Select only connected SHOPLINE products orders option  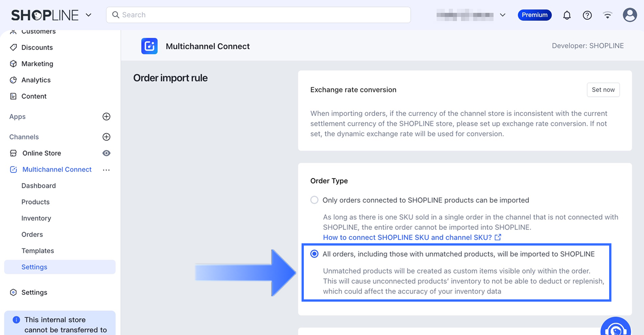point(314,200)
